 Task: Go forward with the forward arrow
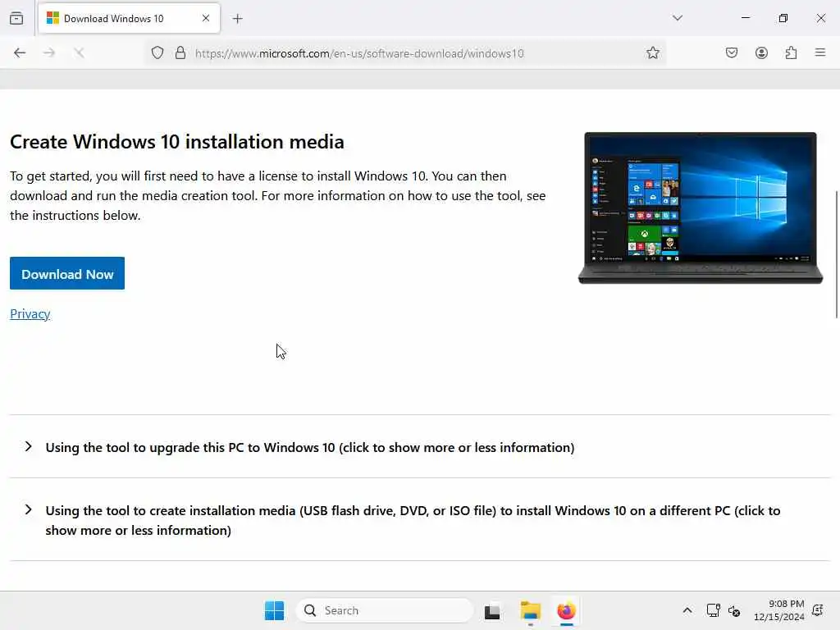tap(49, 52)
